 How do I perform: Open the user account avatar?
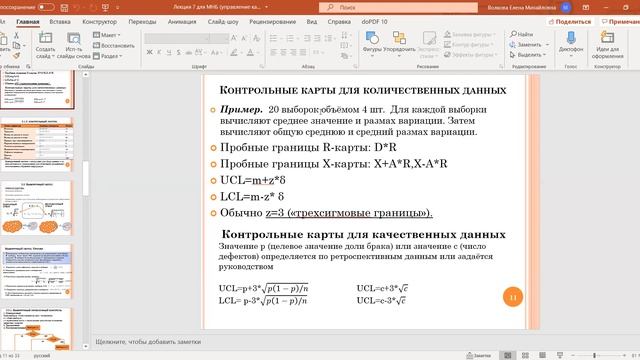point(566,7)
